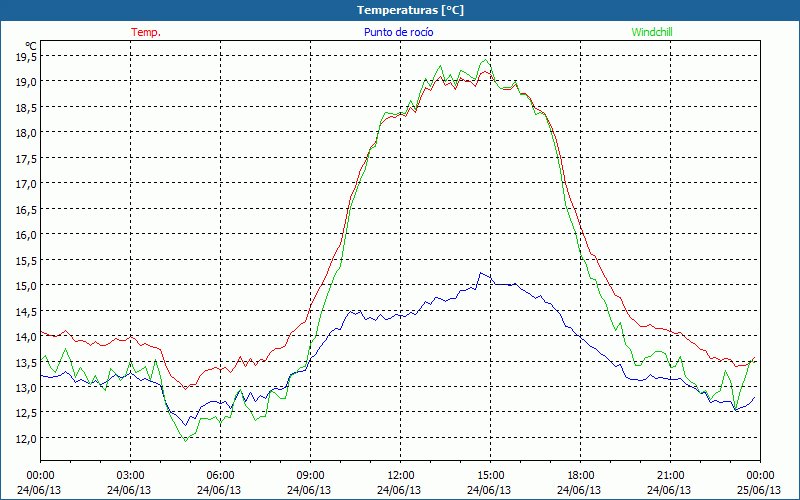Click the °C unit label above the axis
Viewport: 800px width, 500px height.
(31, 46)
